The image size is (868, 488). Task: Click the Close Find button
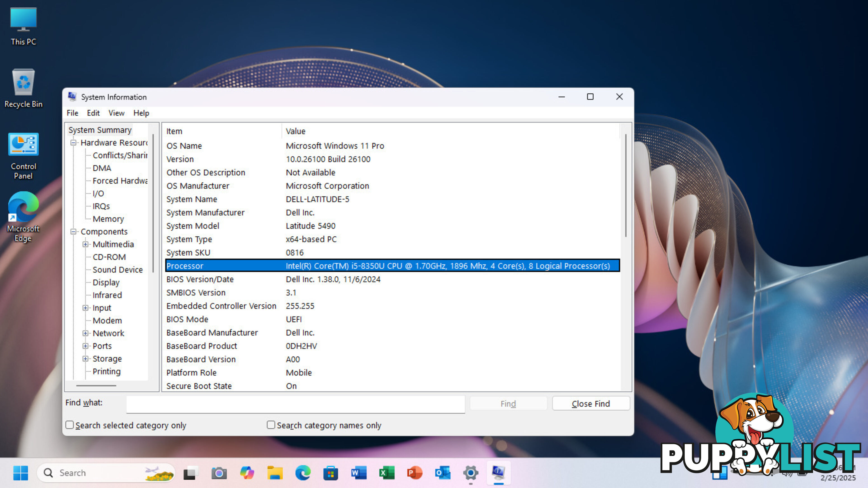(591, 403)
